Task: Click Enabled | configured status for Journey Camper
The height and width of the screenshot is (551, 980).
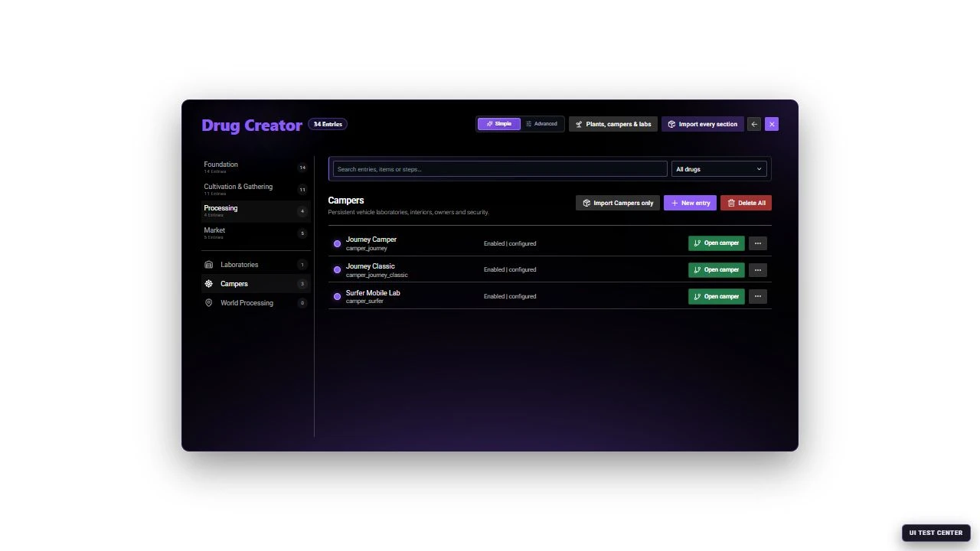Action: click(510, 243)
